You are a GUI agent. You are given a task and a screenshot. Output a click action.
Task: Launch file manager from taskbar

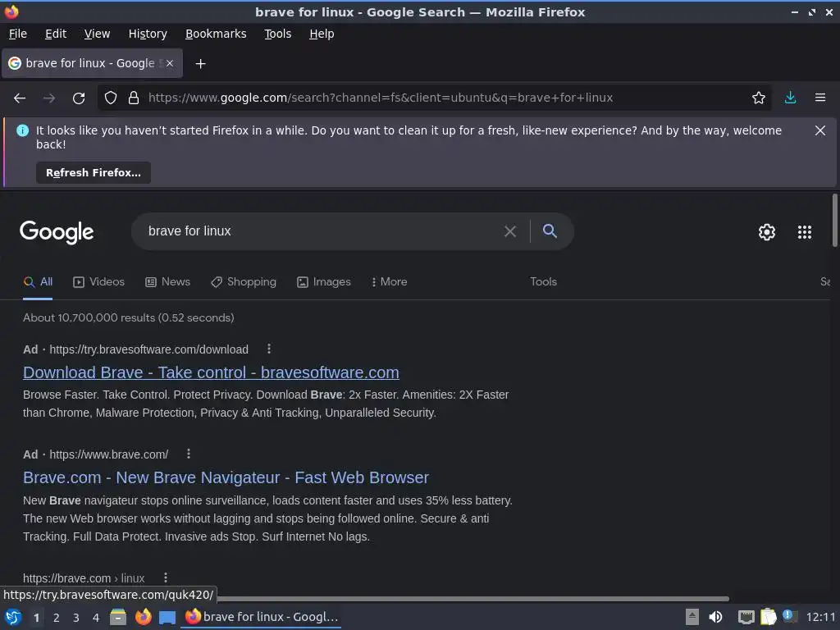click(x=118, y=617)
